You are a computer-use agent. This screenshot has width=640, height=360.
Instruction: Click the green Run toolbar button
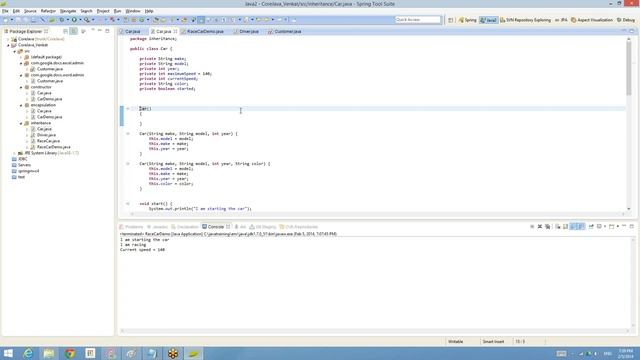pyautogui.click(x=74, y=20)
